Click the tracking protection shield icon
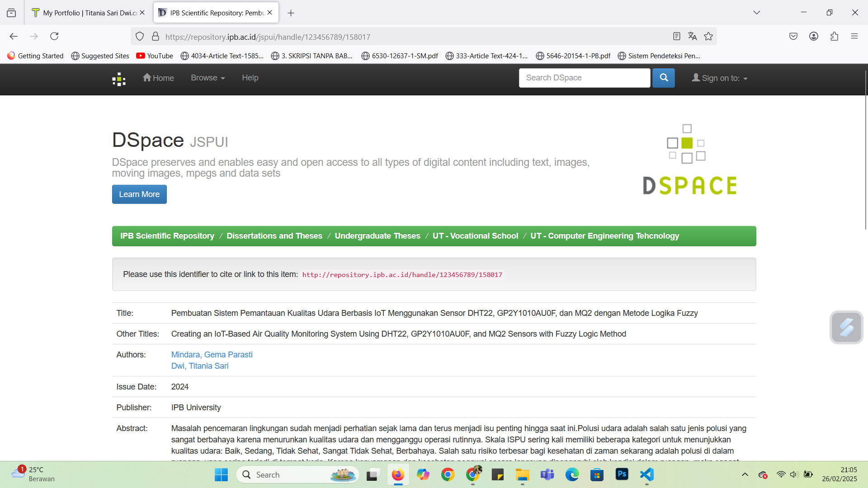The width and height of the screenshot is (868, 488). 140,37
